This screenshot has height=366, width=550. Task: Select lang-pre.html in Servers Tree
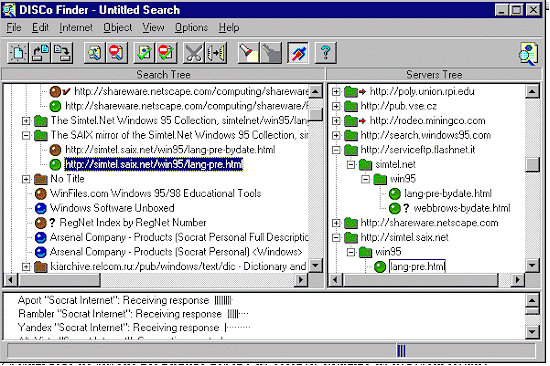pyautogui.click(x=417, y=267)
